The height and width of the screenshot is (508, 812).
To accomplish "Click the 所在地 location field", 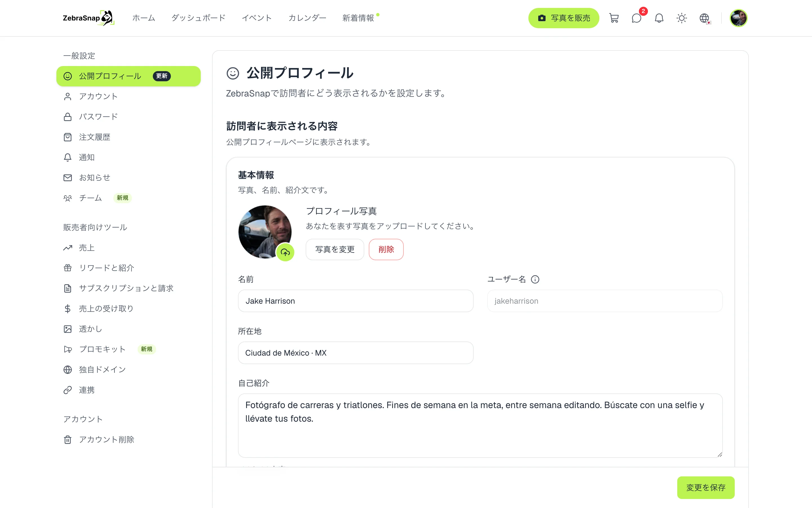I will (355, 353).
